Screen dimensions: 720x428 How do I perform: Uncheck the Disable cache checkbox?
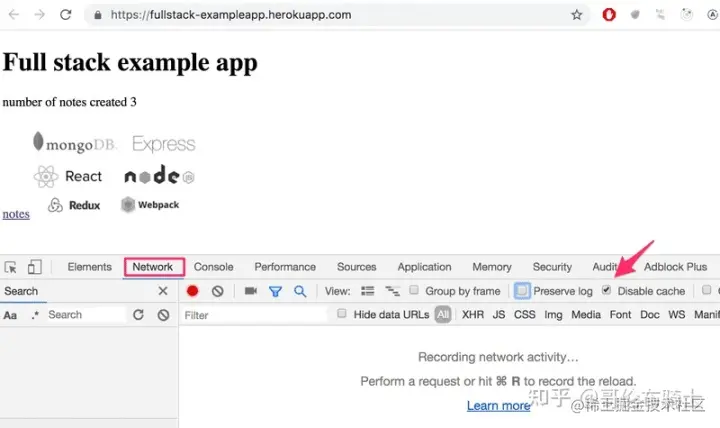(606, 290)
